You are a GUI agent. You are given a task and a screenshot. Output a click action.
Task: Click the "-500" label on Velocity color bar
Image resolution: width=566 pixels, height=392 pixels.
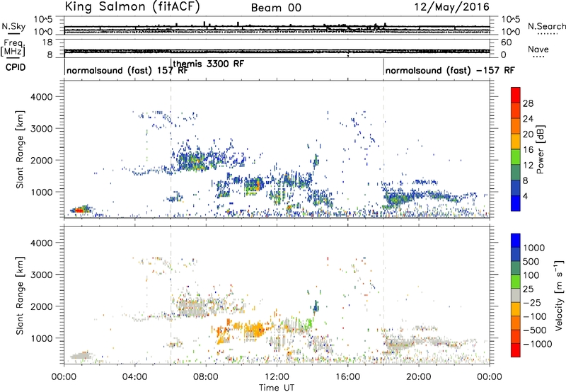click(535, 330)
